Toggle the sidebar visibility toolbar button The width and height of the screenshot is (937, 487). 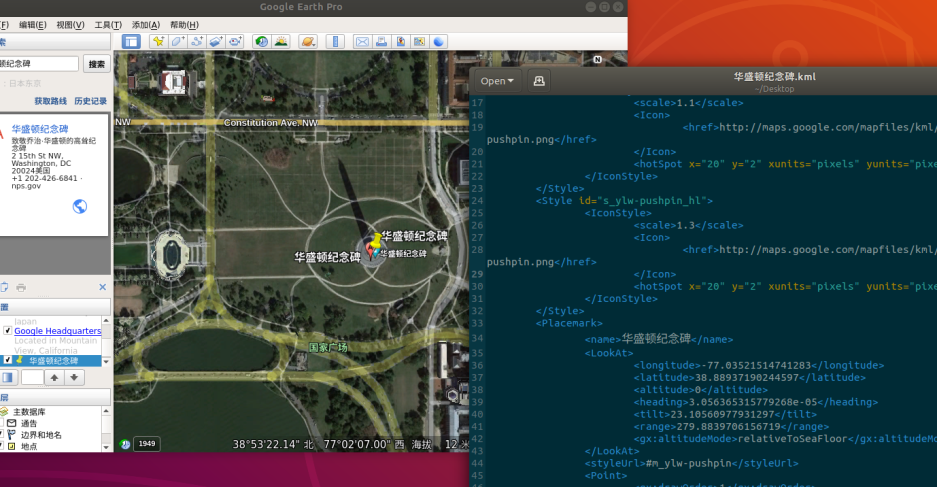click(131, 41)
